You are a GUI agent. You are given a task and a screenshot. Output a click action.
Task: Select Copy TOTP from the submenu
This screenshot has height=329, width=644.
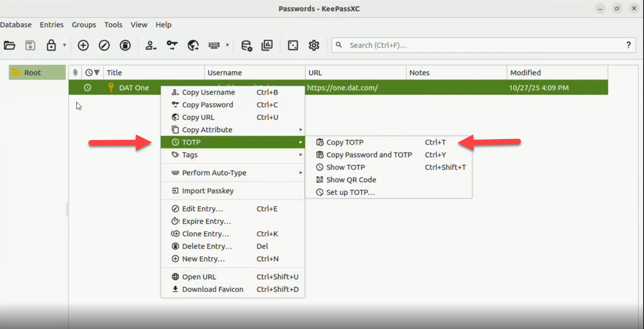pos(345,142)
